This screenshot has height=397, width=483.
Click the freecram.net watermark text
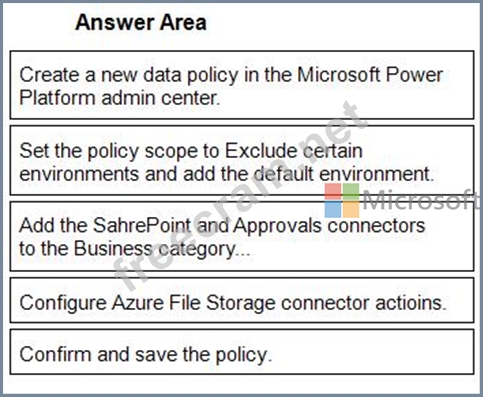pyautogui.click(x=240, y=197)
